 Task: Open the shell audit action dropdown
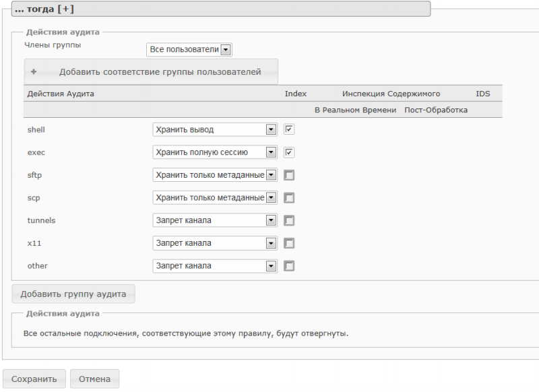pos(215,129)
